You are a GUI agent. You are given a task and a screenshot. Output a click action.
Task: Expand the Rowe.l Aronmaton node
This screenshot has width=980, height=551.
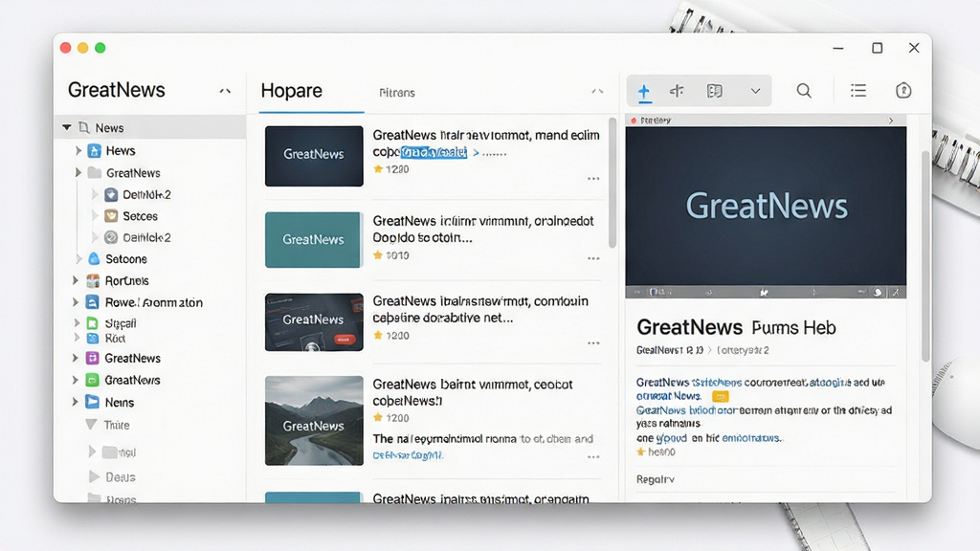[76, 302]
